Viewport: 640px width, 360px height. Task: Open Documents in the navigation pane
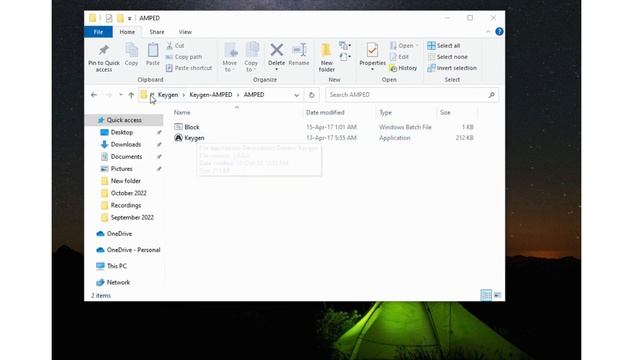tap(126, 157)
